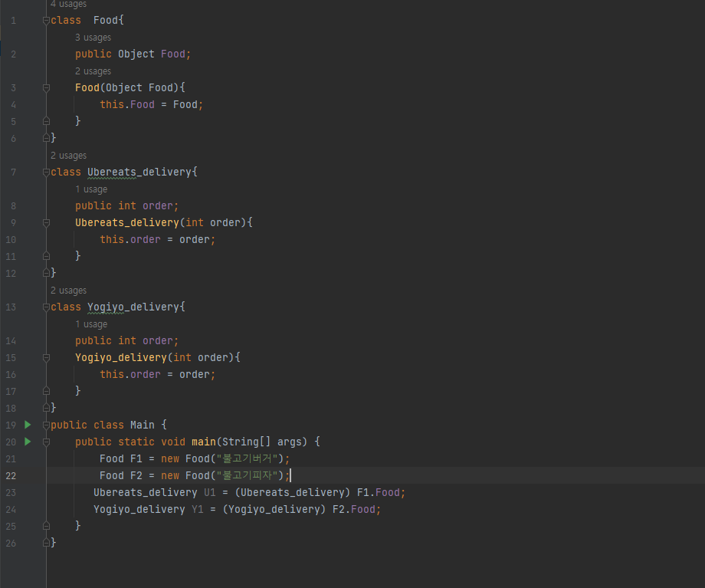
Task: Open '2 usages' hint above Yogiyo_delivery class
Action: coord(68,291)
